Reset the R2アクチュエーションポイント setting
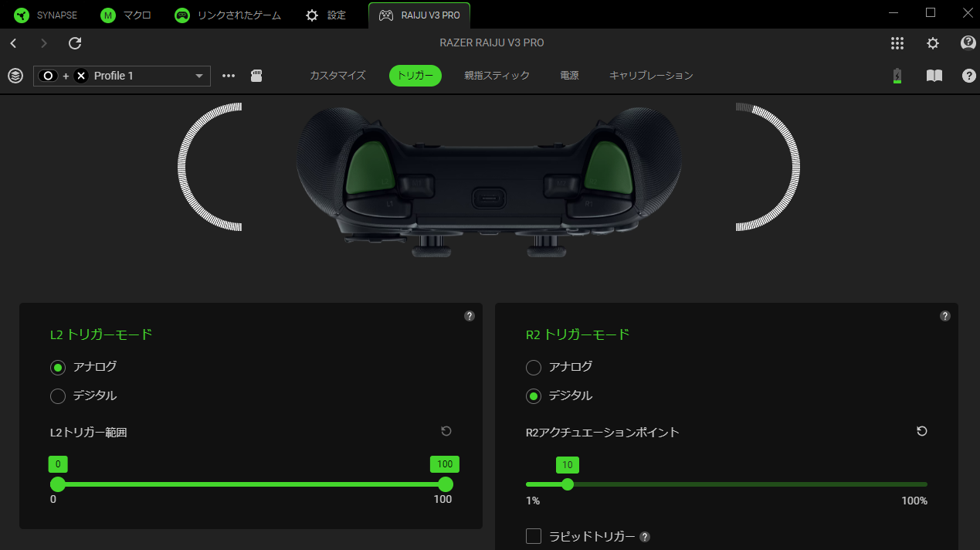Viewport: 980px width, 550px height. 922,431
